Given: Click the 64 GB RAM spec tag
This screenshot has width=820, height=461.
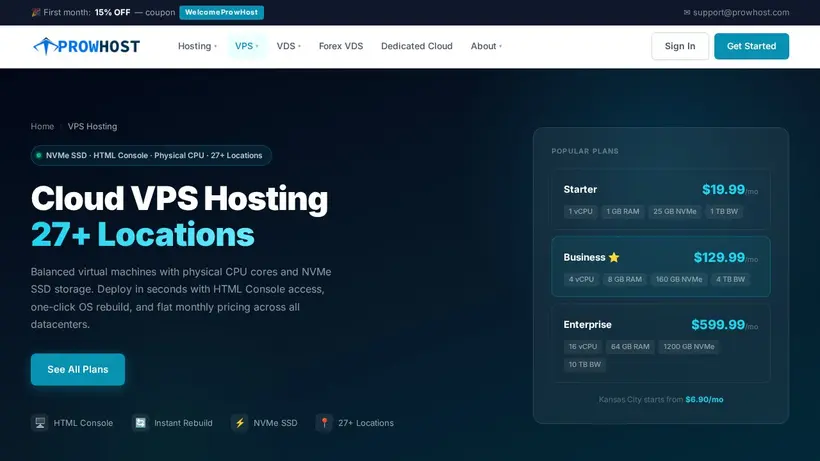Looking at the screenshot, I should [630, 347].
